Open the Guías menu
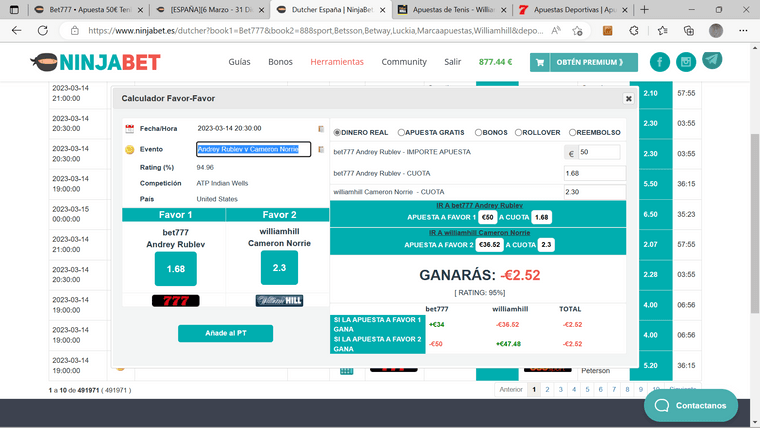Image resolution: width=760 pixels, height=428 pixels. pyautogui.click(x=239, y=62)
